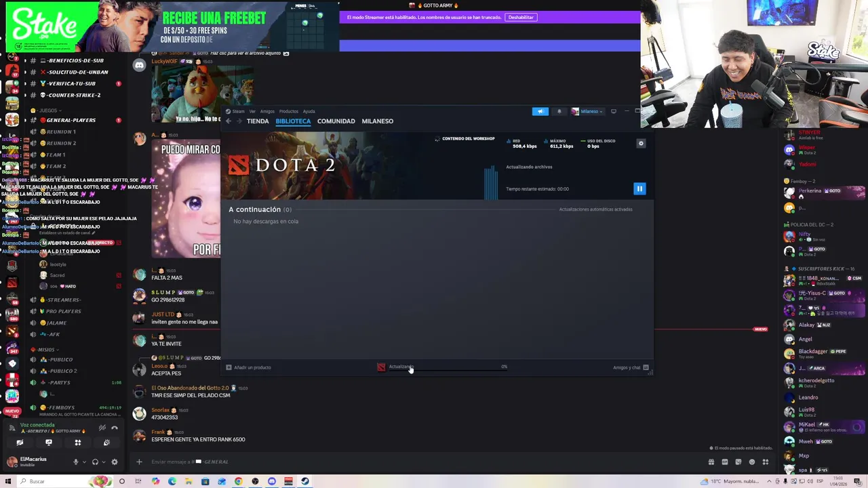This screenshot has height=488, width=868.
Task: Open the GIF picker in Discord
Action: [725, 462]
